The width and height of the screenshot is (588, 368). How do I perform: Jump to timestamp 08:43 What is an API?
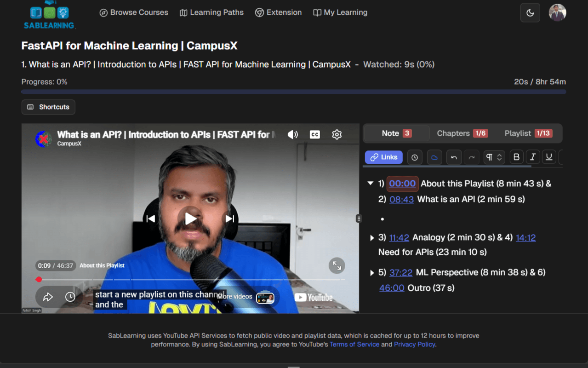click(401, 199)
